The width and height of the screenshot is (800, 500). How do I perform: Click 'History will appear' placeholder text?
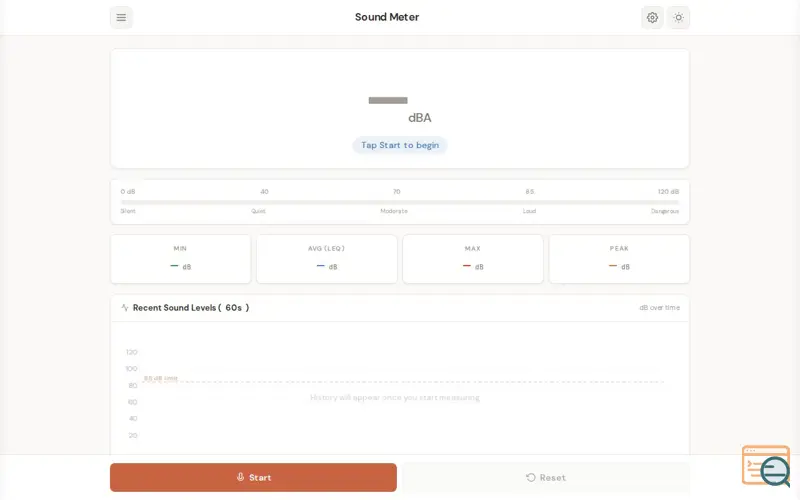395,397
